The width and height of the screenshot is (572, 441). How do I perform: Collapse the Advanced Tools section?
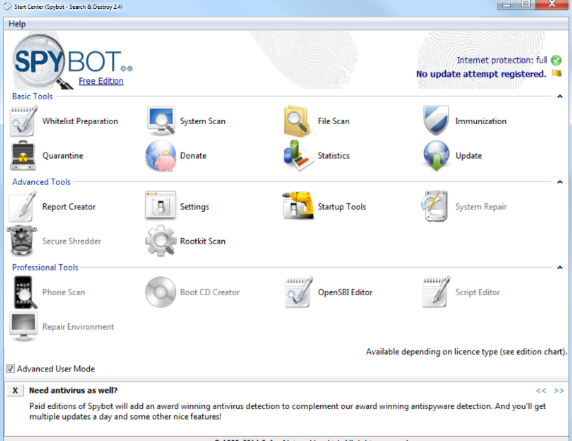point(560,182)
